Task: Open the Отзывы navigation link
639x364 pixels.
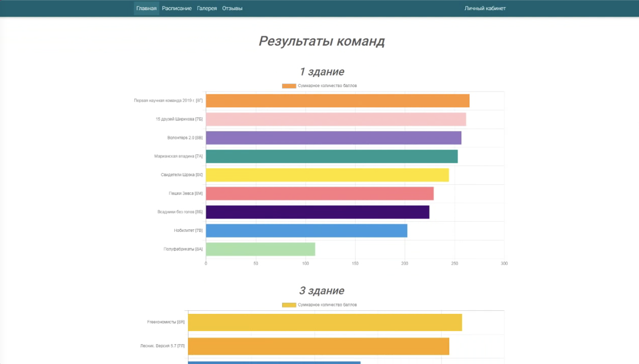Action: click(x=232, y=8)
